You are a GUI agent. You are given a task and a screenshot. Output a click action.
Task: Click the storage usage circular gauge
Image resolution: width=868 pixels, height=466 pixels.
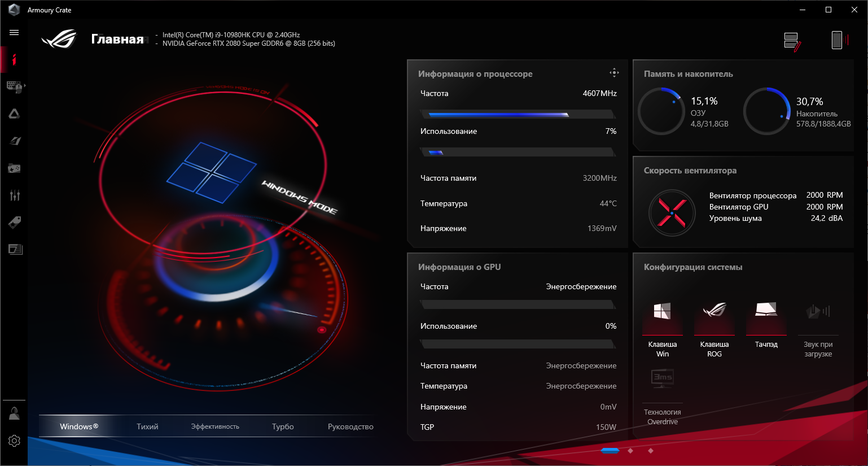pyautogui.click(x=766, y=111)
